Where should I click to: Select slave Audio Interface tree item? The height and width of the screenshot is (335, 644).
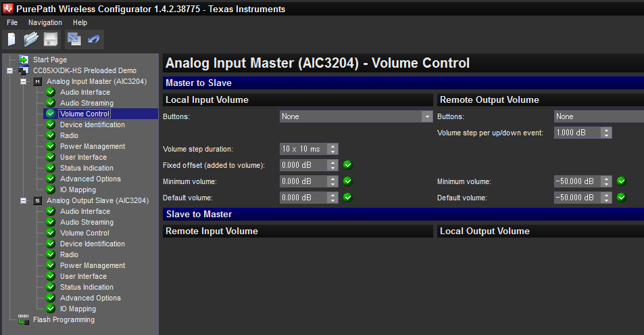pos(85,211)
